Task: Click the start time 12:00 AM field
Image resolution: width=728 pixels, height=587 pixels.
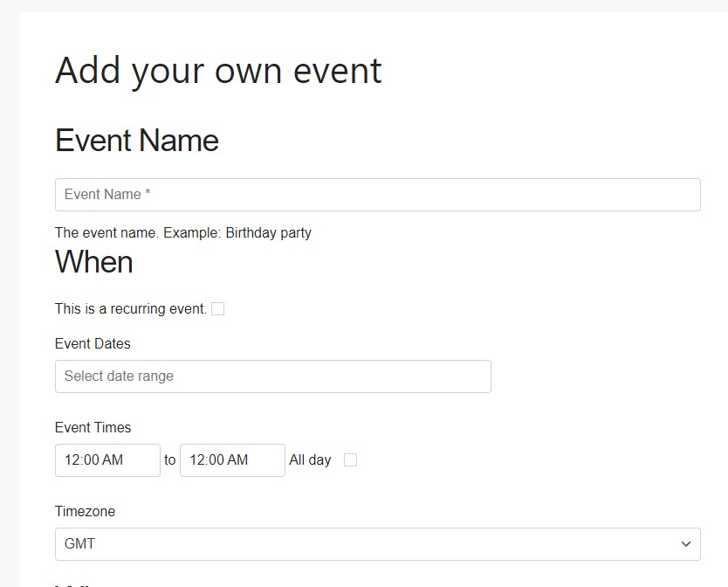Action: click(107, 460)
